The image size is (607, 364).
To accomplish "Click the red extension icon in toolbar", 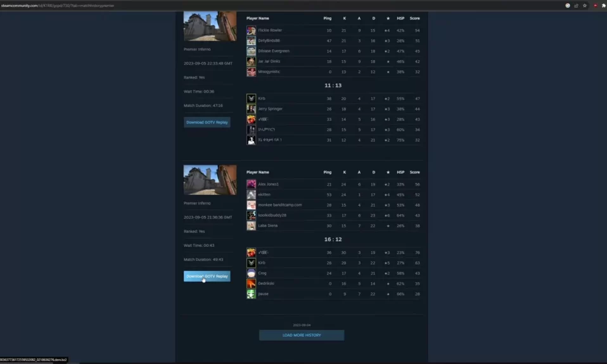I will click(595, 6).
